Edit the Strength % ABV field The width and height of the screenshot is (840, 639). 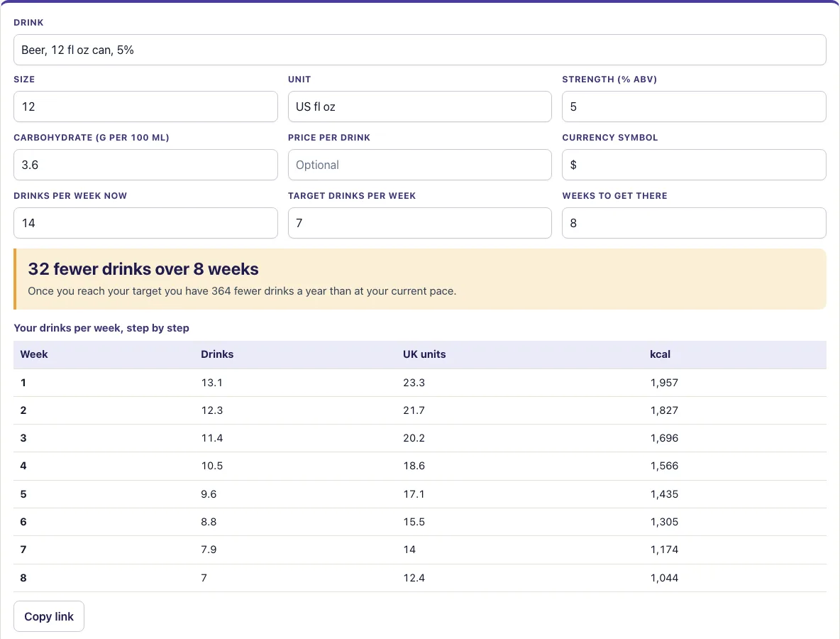(x=694, y=106)
